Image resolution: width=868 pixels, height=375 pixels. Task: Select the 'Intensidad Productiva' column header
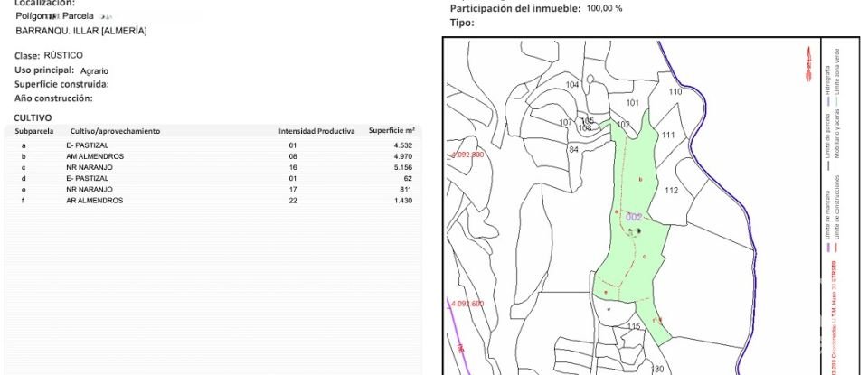click(316, 131)
